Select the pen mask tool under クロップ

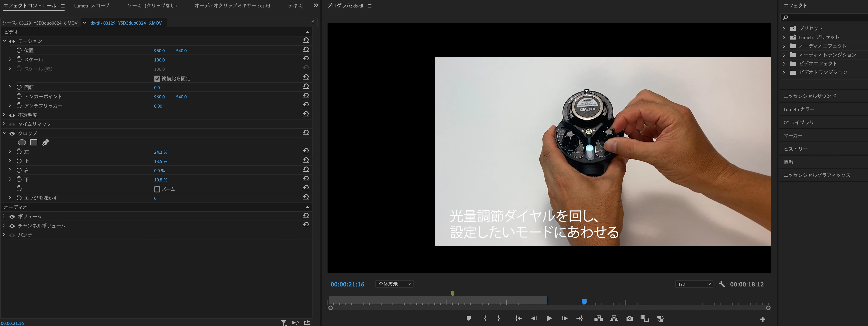coord(45,143)
